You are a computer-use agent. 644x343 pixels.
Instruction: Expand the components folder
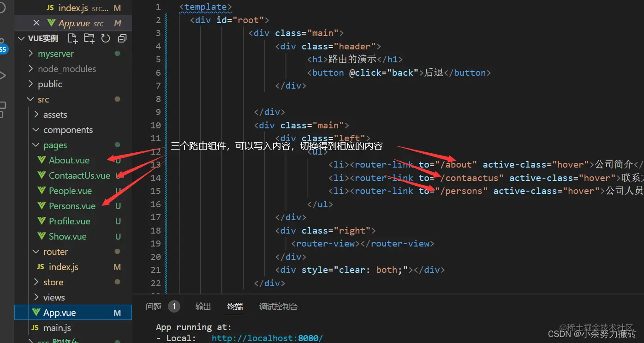click(36, 130)
